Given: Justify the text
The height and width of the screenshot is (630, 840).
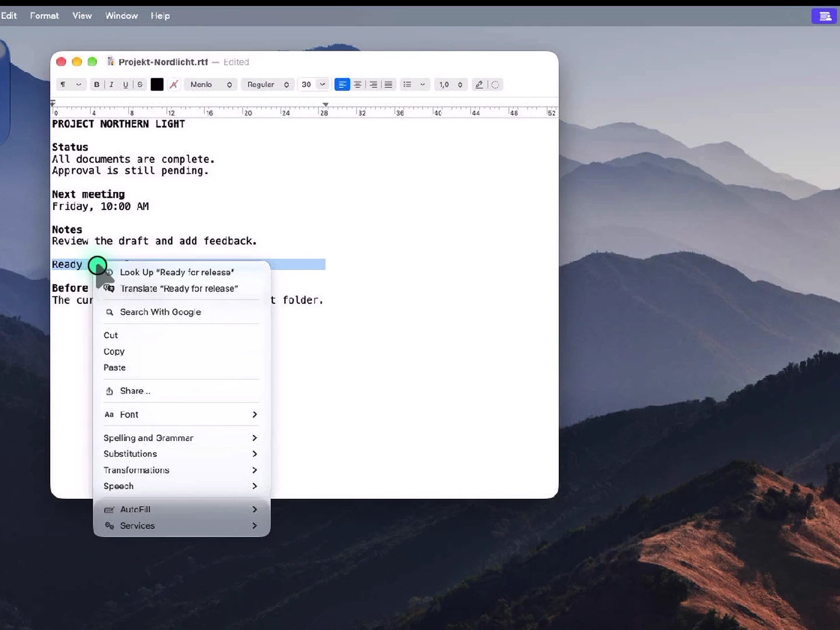Looking at the screenshot, I should pyautogui.click(x=388, y=85).
